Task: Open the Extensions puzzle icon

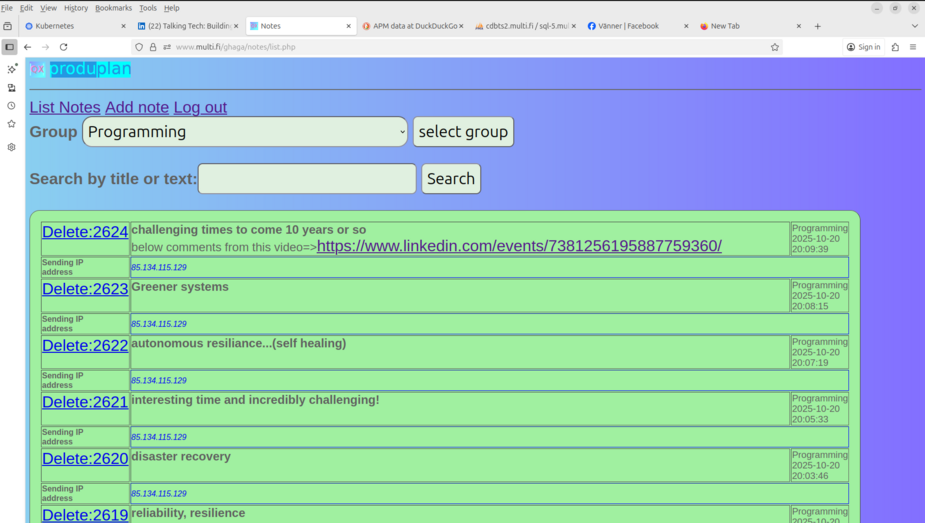Action: click(x=895, y=47)
